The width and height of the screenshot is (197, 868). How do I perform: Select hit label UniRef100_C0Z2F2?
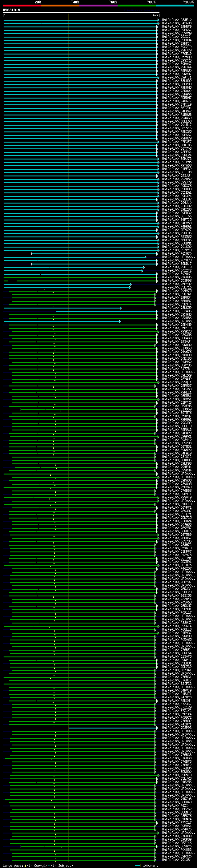click(177, 271)
